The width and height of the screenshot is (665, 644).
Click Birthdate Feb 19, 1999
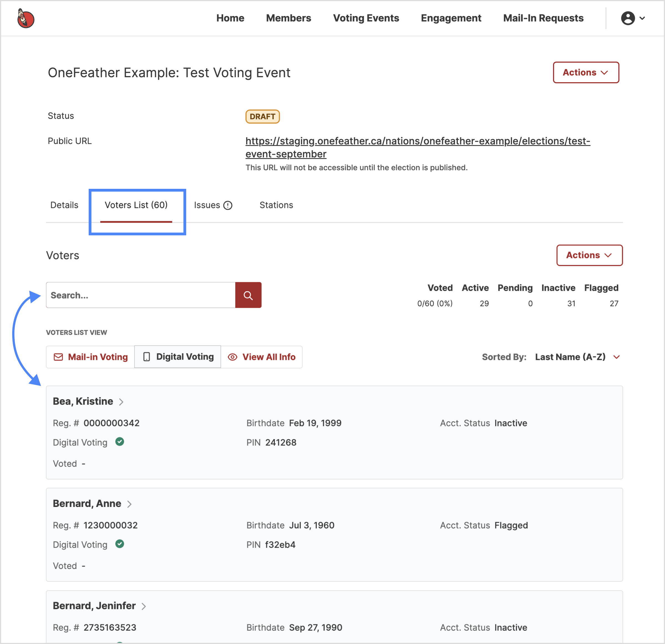(315, 423)
